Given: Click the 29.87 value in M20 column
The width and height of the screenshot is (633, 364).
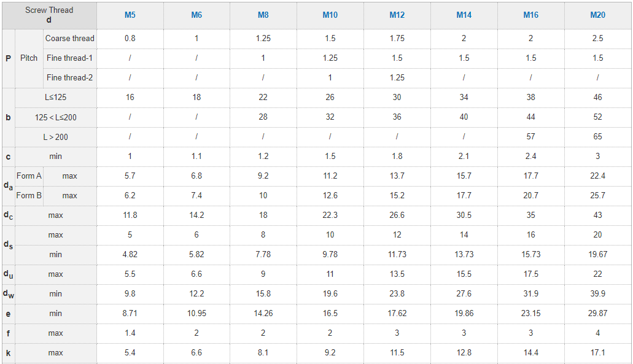Looking at the screenshot, I should pos(597,313).
